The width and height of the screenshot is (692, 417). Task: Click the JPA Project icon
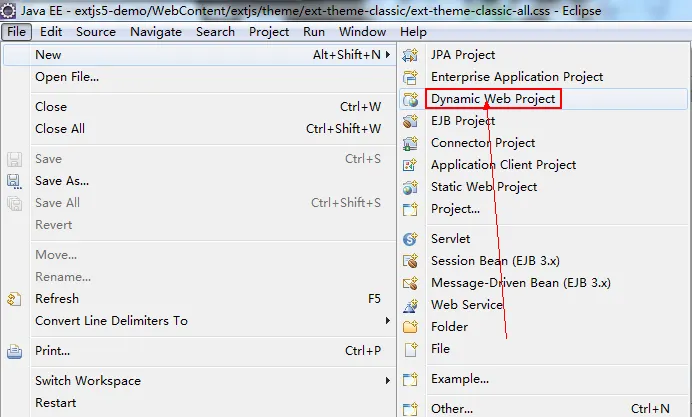(x=410, y=55)
